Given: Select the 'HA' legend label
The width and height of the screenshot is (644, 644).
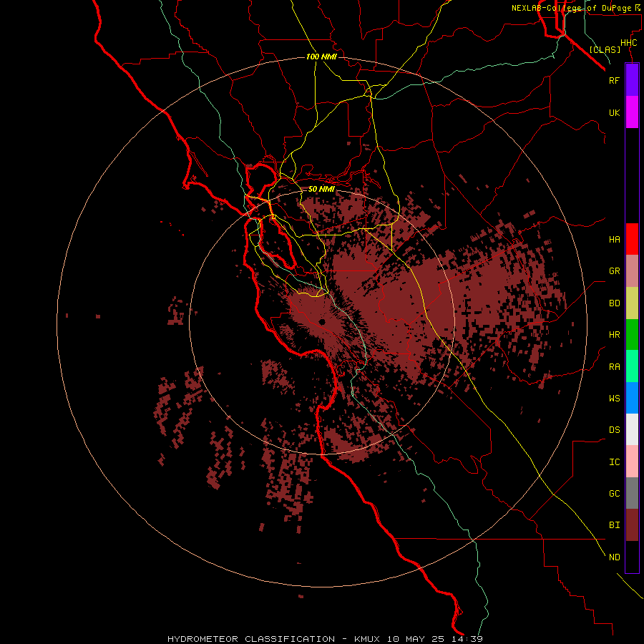Looking at the screenshot, I should [x=614, y=240].
